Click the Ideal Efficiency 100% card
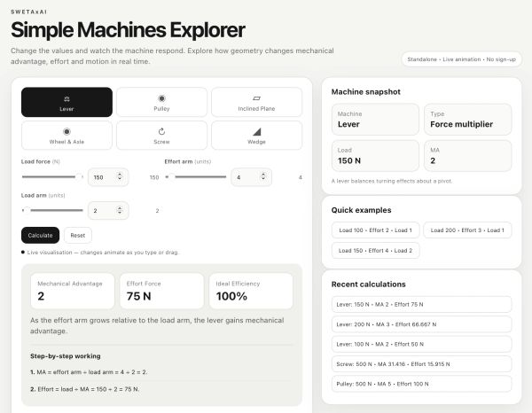Screen dimensions: 532x413 [x=251, y=291]
